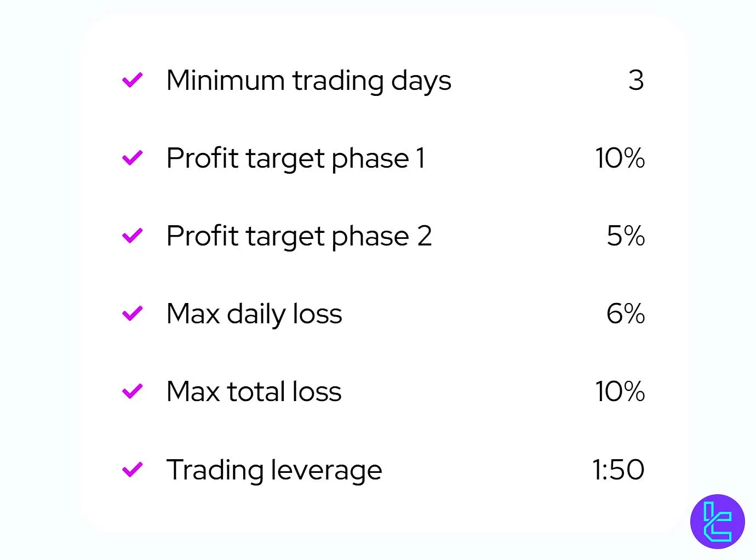Select the Profit target phase 1 text
This screenshot has width=756, height=560.
(x=295, y=158)
